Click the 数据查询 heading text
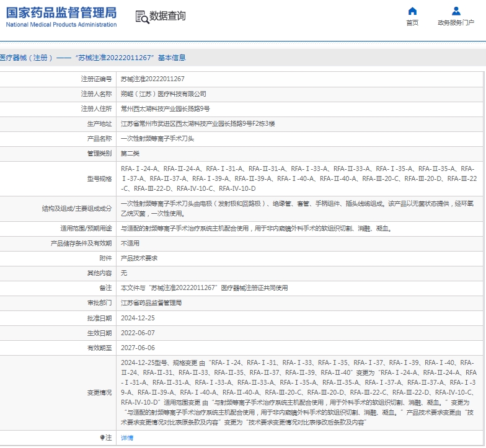Image resolution: width=486 pixels, height=448 pixels. [x=167, y=16]
